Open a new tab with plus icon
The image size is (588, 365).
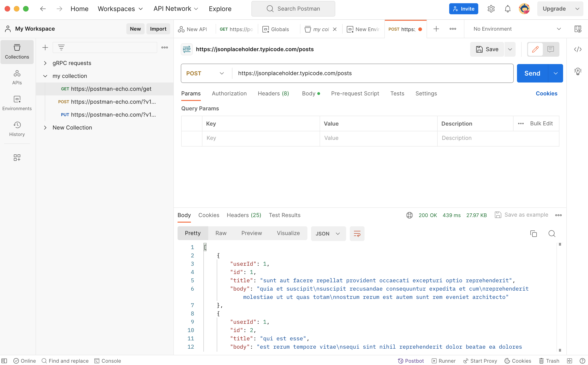pyautogui.click(x=436, y=29)
